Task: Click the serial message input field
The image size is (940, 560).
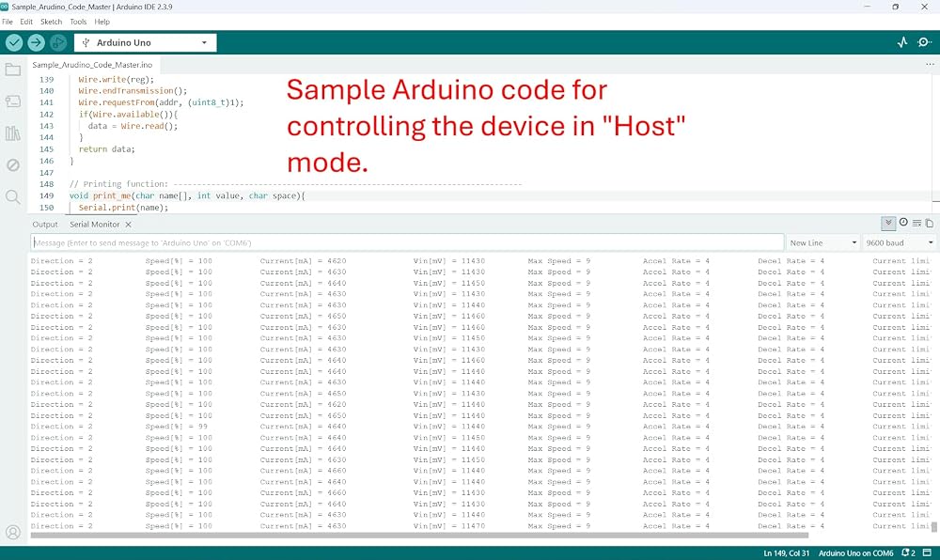Action: coord(407,242)
